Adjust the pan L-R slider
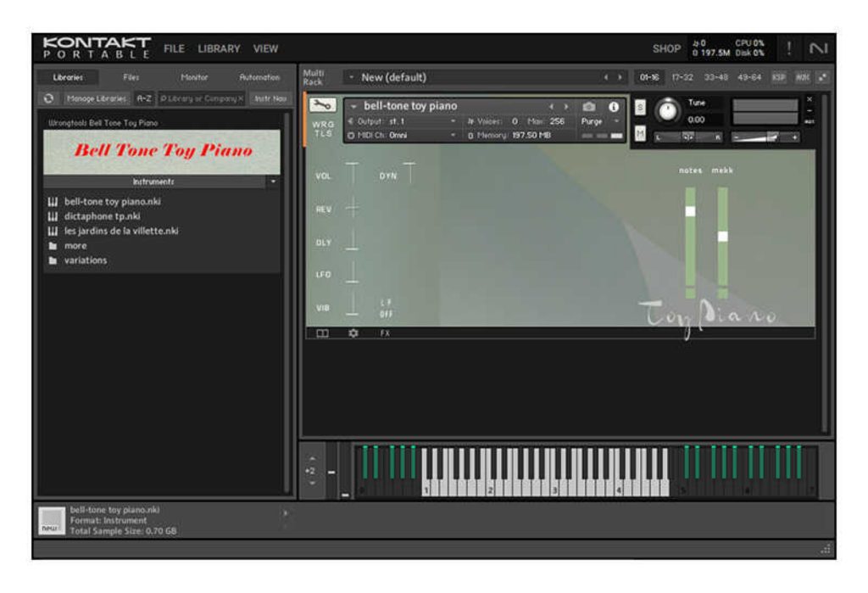 [688, 137]
